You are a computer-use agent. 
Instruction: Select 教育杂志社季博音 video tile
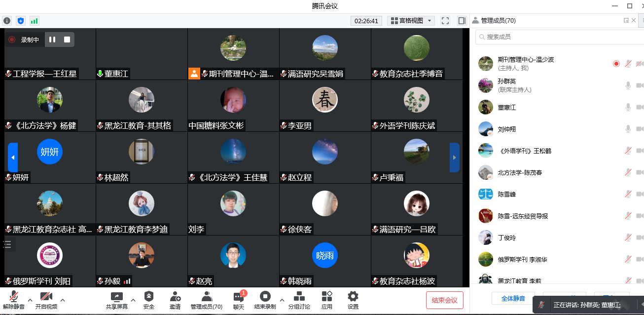click(417, 54)
